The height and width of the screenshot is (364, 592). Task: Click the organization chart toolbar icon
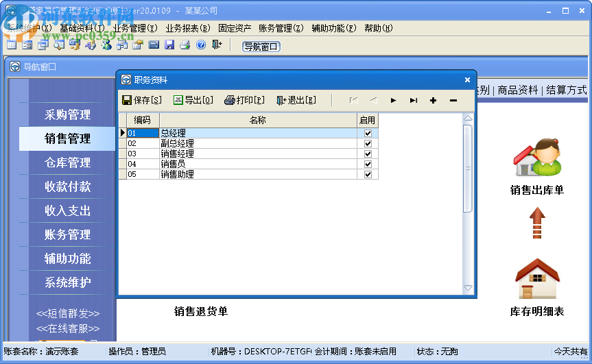pos(122,45)
